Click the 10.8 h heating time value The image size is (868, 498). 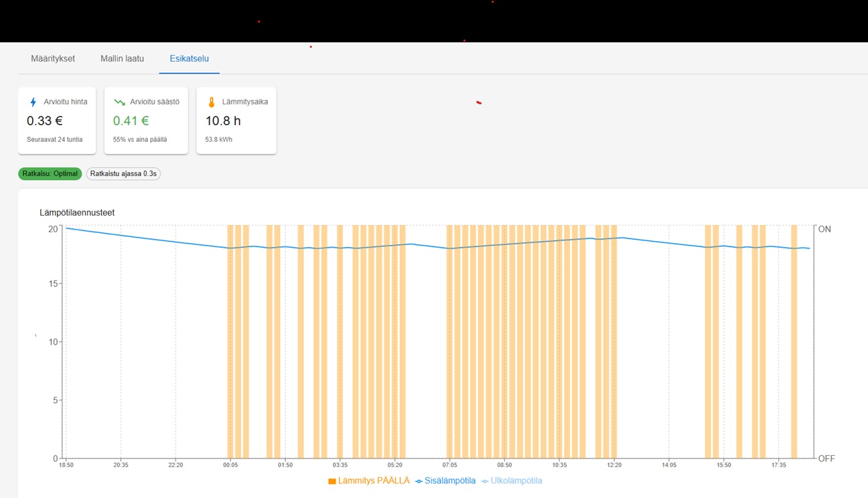pos(223,121)
